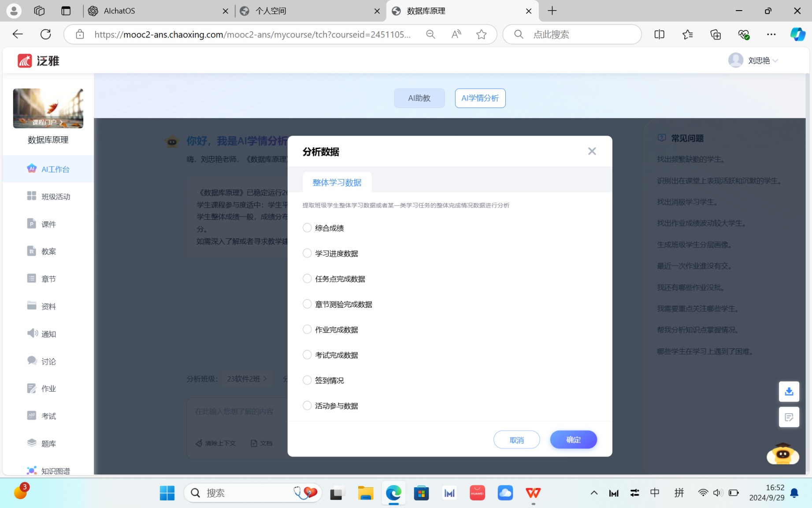
Task: Click the 确定 confirm button
Action: (573, 440)
